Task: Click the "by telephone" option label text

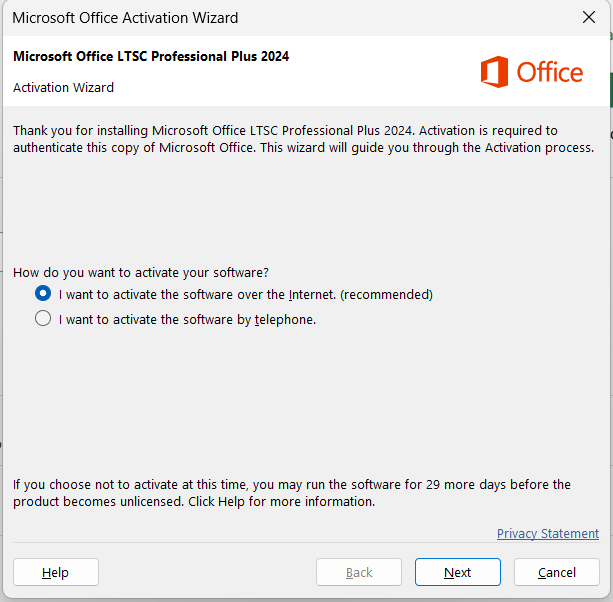Action: pos(187,320)
